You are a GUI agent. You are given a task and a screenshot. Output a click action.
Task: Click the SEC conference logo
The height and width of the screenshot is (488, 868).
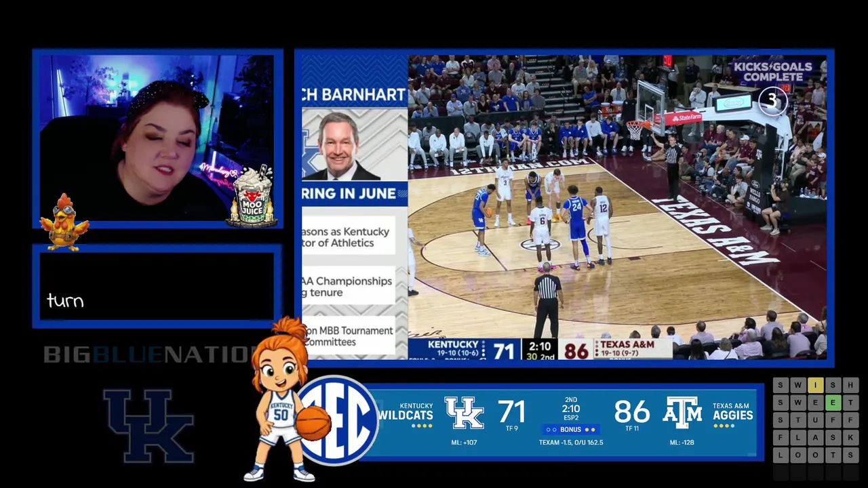pos(337,420)
